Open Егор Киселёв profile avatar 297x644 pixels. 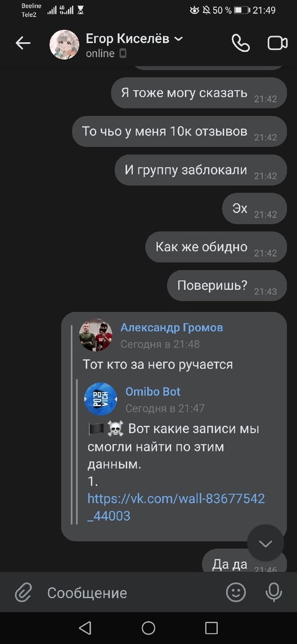64,44
